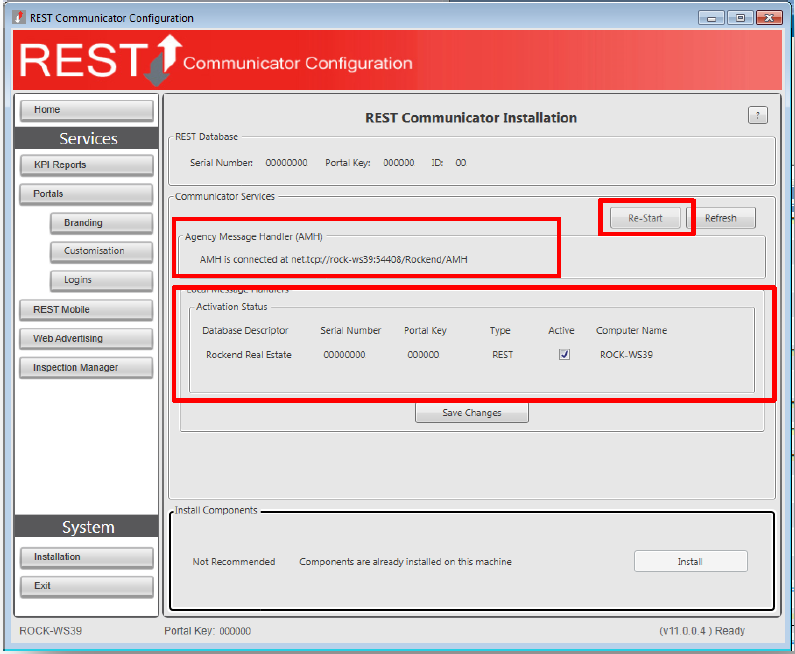Minimize the REST Communicator window
795x654 pixels.
(x=711, y=18)
